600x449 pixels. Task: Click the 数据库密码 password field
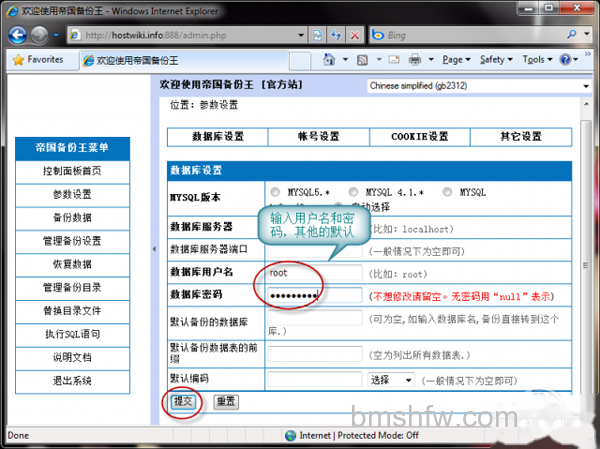click(x=315, y=295)
